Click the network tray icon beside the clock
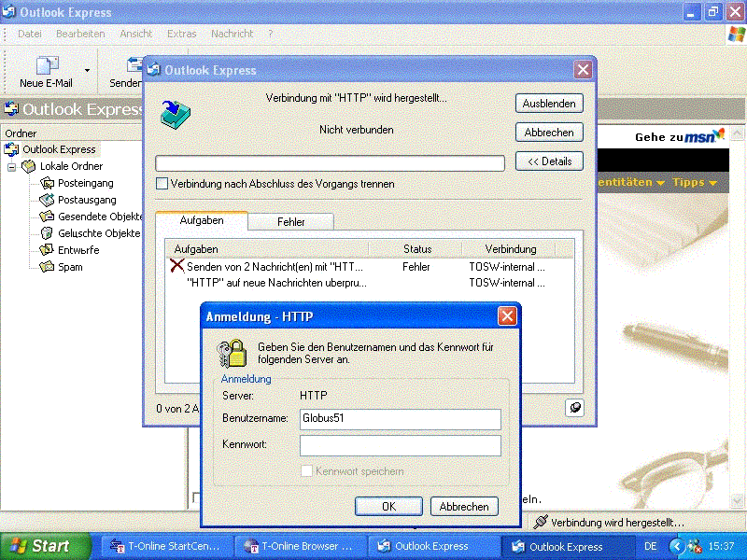The image size is (747, 560). point(695,546)
